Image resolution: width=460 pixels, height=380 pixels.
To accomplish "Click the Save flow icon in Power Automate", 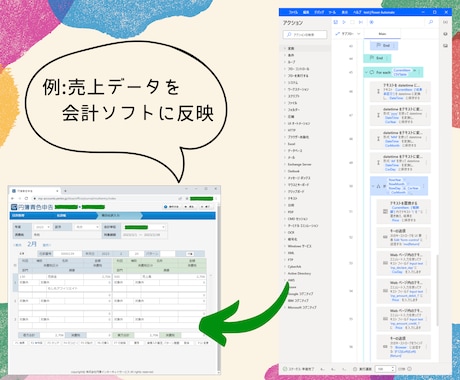I will point(336,22).
